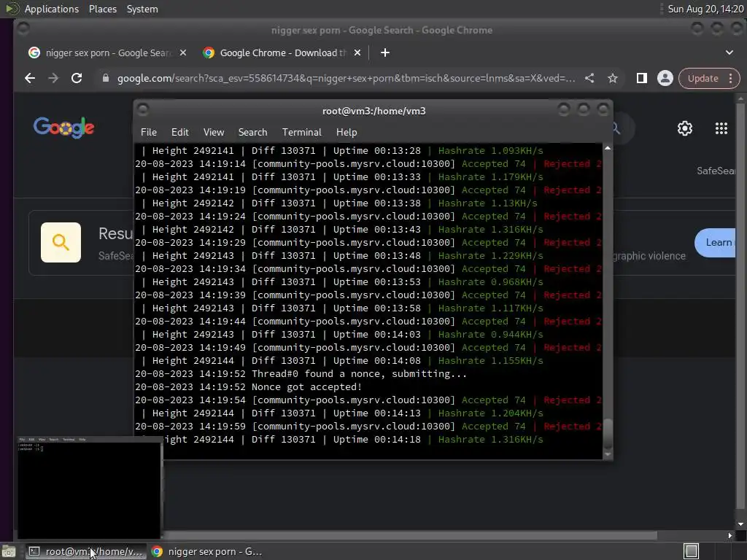Image resolution: width=747 pixels, height=560 pixels.
Task: Click the Chrome horizontal scrollbar right arrow
Action: coord(729,536)
